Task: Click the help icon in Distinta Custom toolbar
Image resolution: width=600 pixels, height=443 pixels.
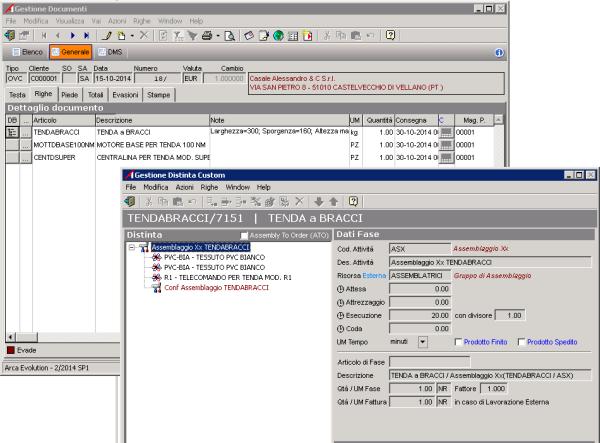Action: click(x=353, y=201)
